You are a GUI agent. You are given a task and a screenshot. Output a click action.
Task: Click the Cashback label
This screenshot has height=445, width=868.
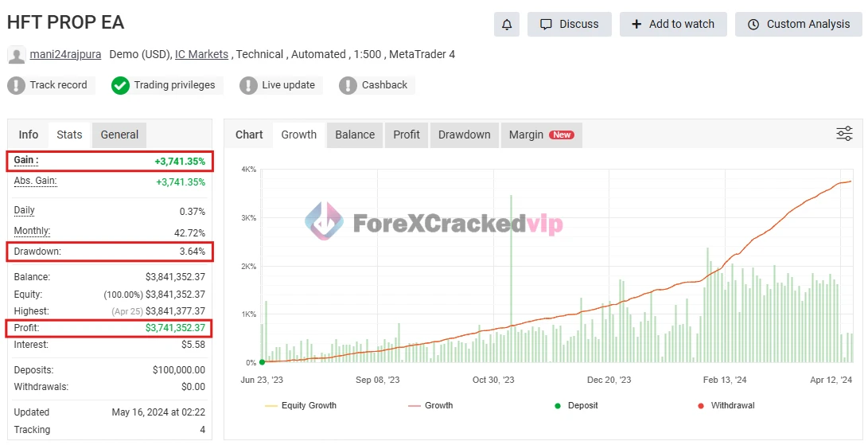click(384, 85)
